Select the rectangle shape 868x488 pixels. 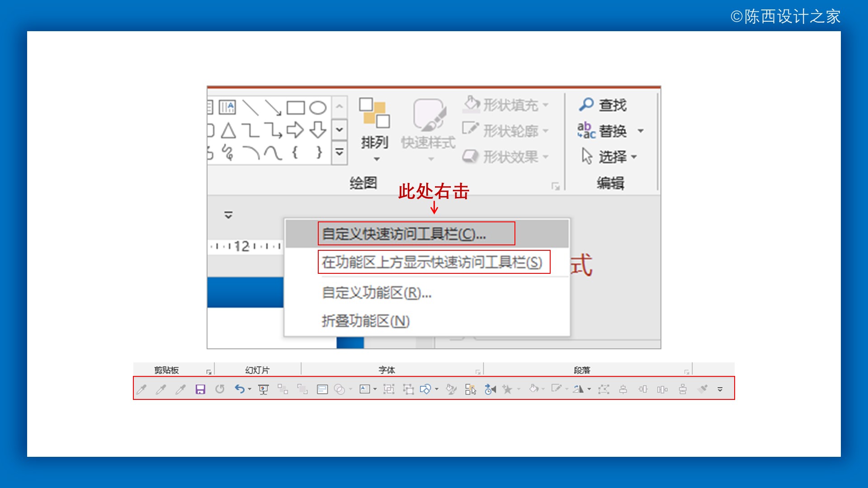[296, 108]
